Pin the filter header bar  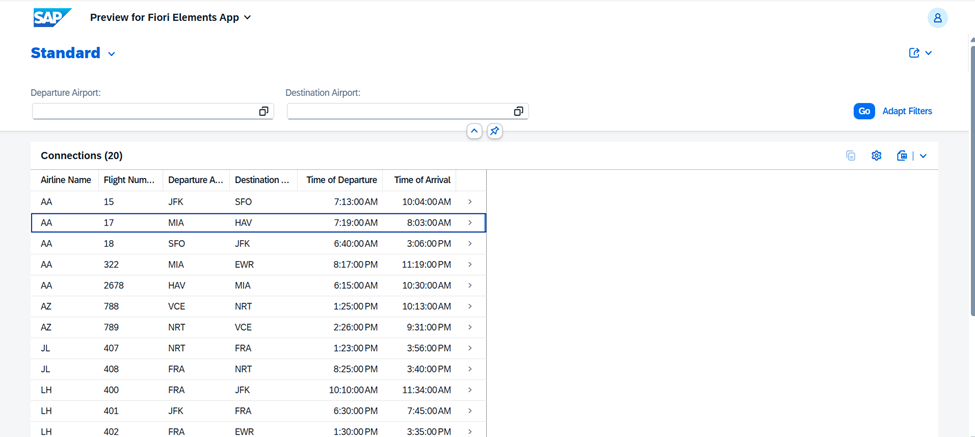(495, 132)
